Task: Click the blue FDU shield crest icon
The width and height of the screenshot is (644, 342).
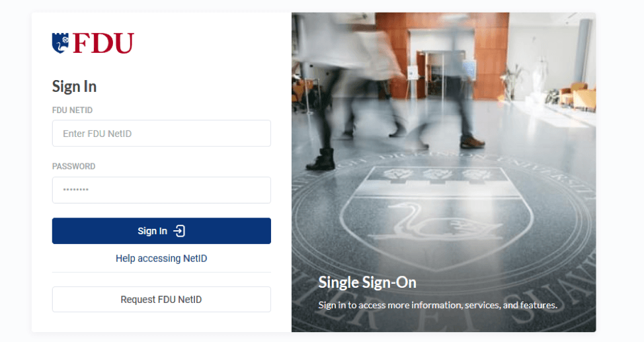Action: click(x=60, y=43)
